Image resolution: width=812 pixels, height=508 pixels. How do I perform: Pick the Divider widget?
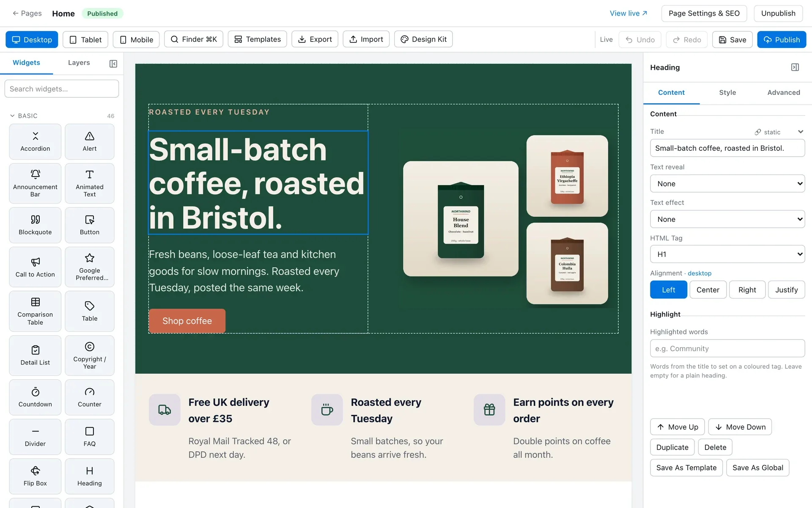35,437
